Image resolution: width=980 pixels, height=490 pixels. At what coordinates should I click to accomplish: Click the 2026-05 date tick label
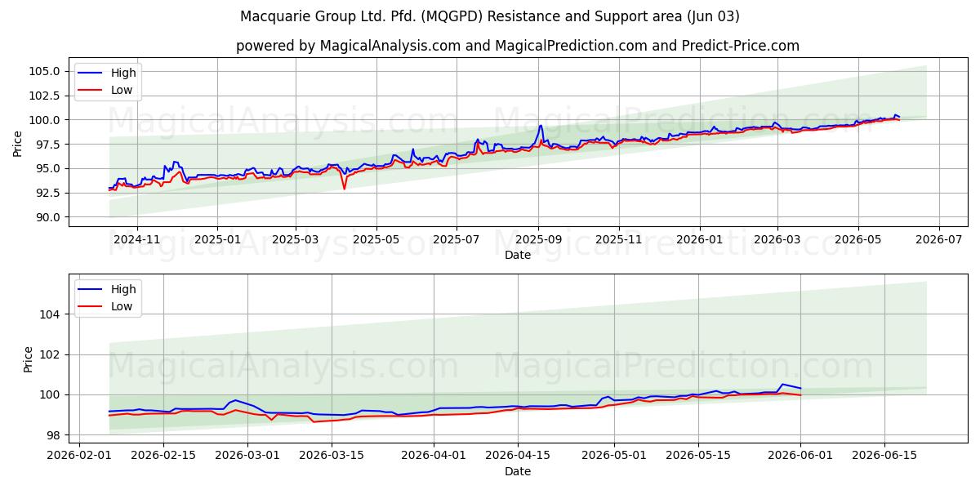(858, 238)
